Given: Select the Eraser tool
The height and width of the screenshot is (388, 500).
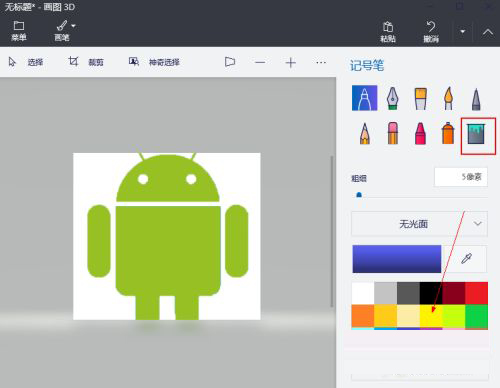Looking at the screenshot, I should [x=393, y=133].
